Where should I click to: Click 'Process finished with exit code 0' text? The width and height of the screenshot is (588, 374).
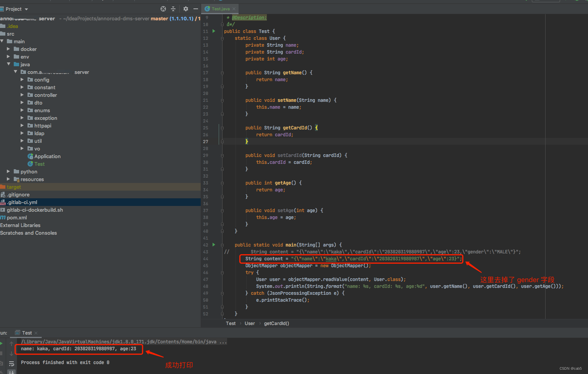pos(65,363)
